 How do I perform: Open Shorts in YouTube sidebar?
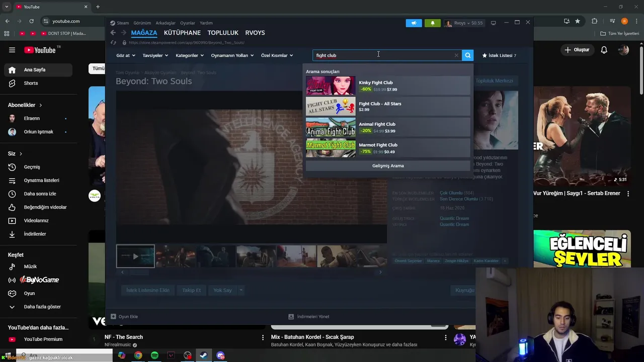38,83
